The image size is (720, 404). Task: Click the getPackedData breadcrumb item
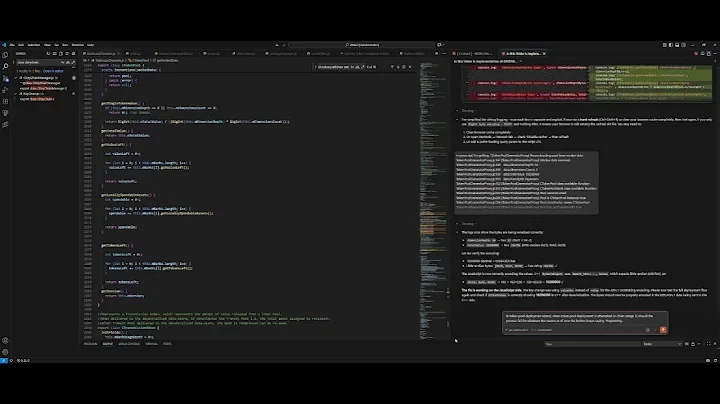click(165, 61)
